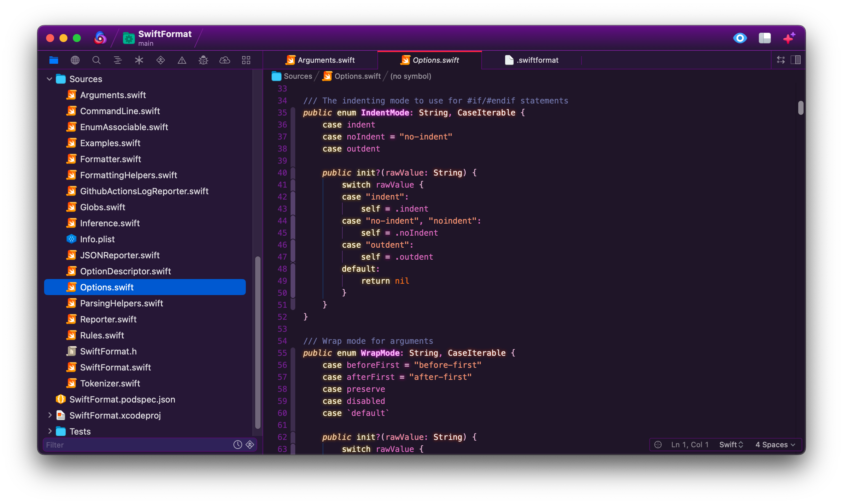
Task: Click the Sources breadcrumb in path bar
Action: tap(297, 76)
